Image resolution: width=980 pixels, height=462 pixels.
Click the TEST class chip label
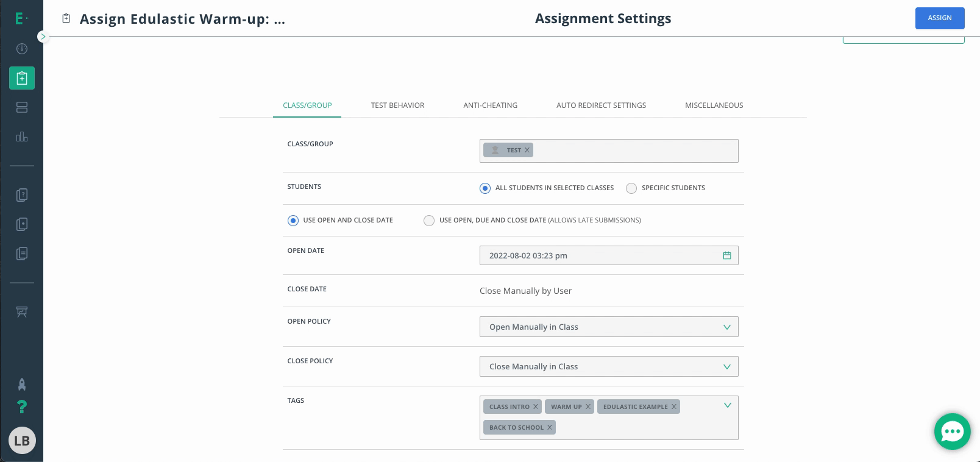514,150
